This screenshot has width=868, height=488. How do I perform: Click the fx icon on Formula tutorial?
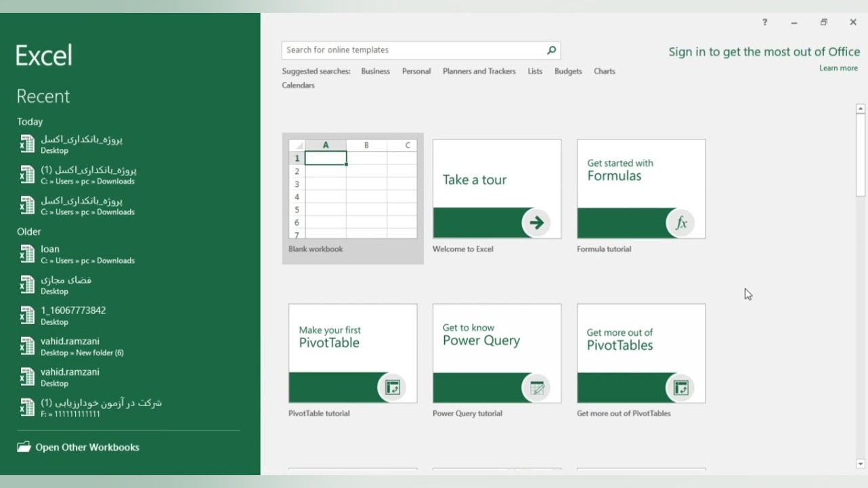[x=680, y=223]
